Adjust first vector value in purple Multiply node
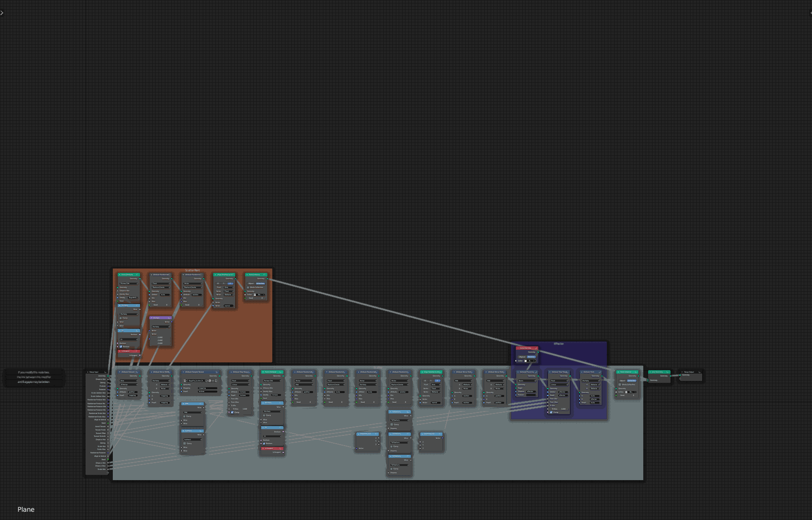This screenshot has height=520, width=812. 160,338
